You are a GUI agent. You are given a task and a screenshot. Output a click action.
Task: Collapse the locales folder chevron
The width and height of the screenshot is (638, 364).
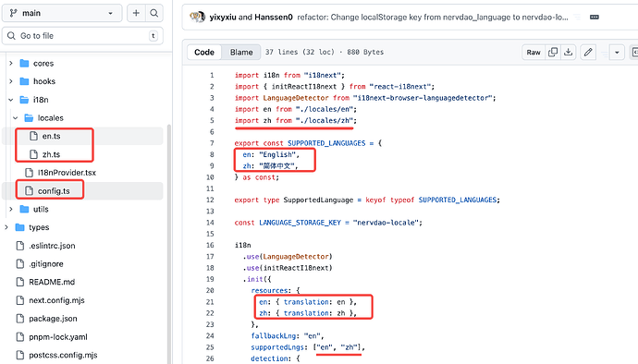click(x=16, y=118)
